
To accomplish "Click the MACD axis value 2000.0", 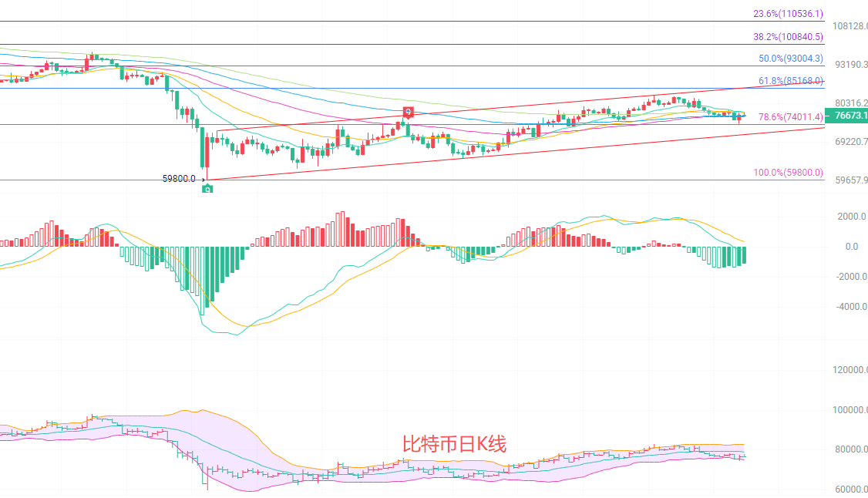I will point(851,217).
